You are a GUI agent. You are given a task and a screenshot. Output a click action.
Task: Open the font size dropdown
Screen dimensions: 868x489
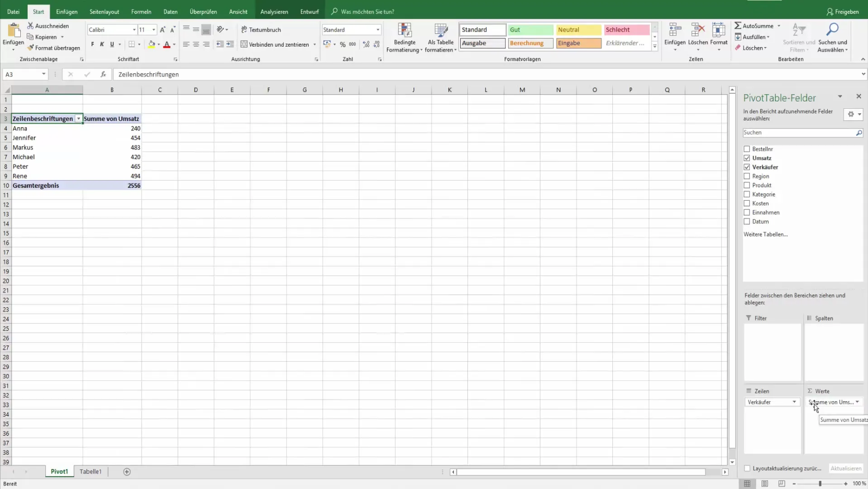point(154,29)
